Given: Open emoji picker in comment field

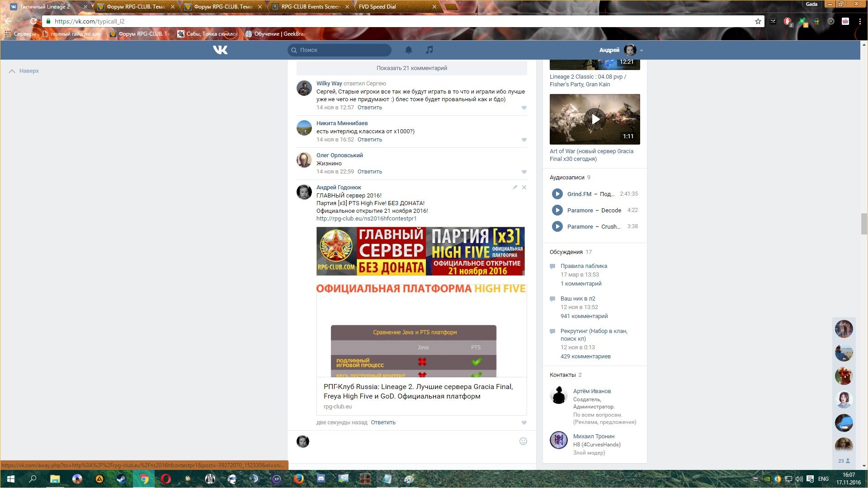Looking at the screenshot, I should (523, 441).
